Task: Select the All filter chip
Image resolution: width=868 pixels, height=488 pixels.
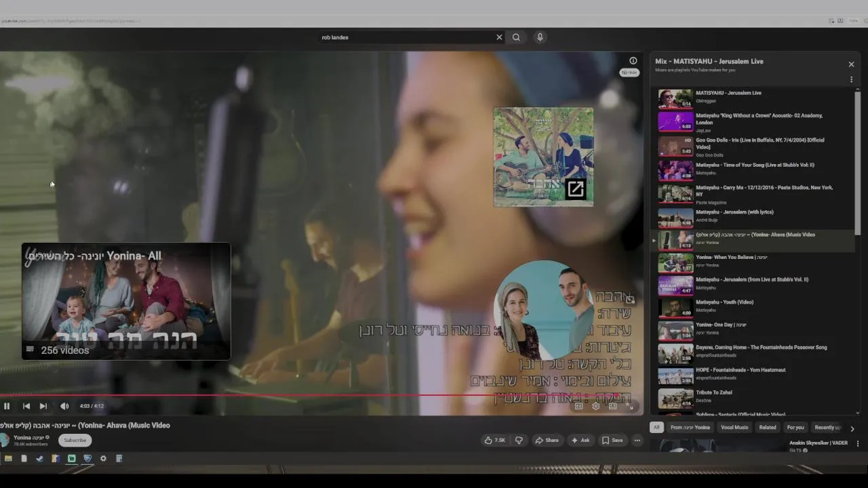Action: click(x=656, y=428)
